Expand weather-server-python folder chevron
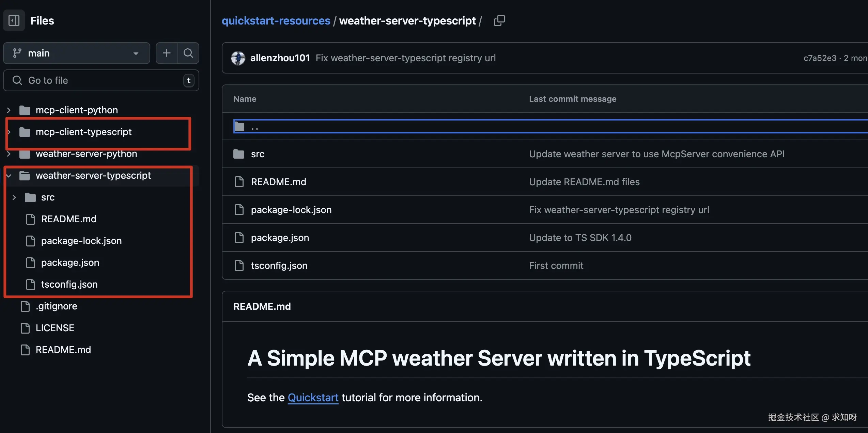 click(x=9, y=154)
